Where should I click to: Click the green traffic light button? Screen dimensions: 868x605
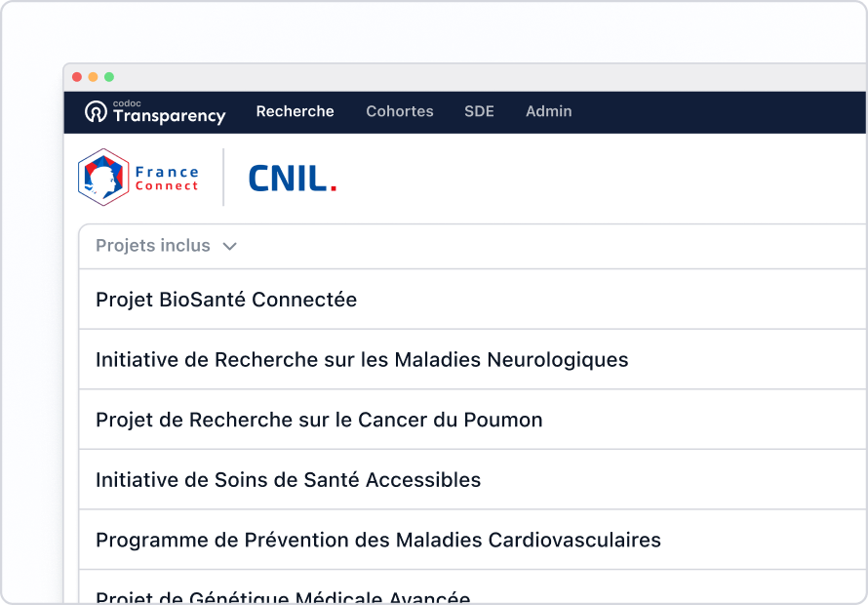(109, 74)
